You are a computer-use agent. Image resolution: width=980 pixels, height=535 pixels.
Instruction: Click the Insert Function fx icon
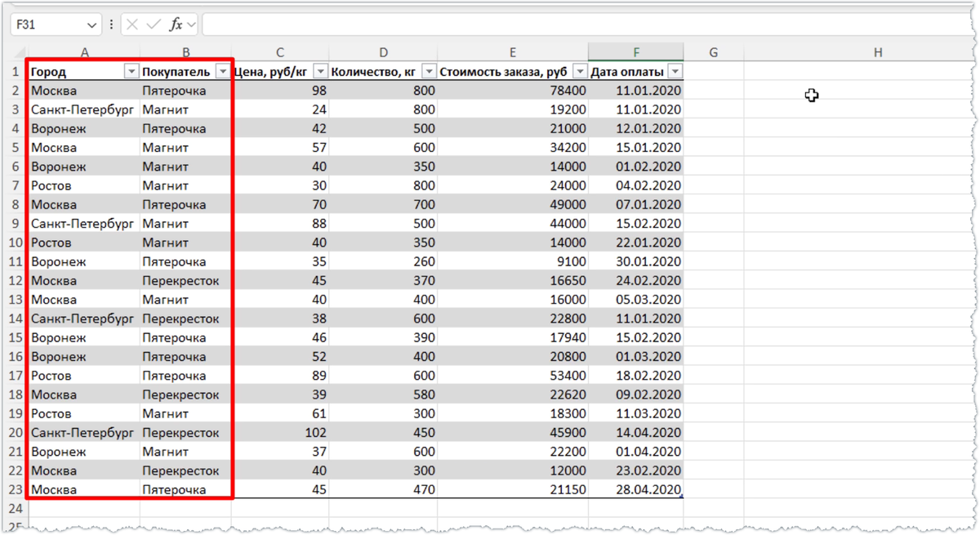[x=176, y=25]
